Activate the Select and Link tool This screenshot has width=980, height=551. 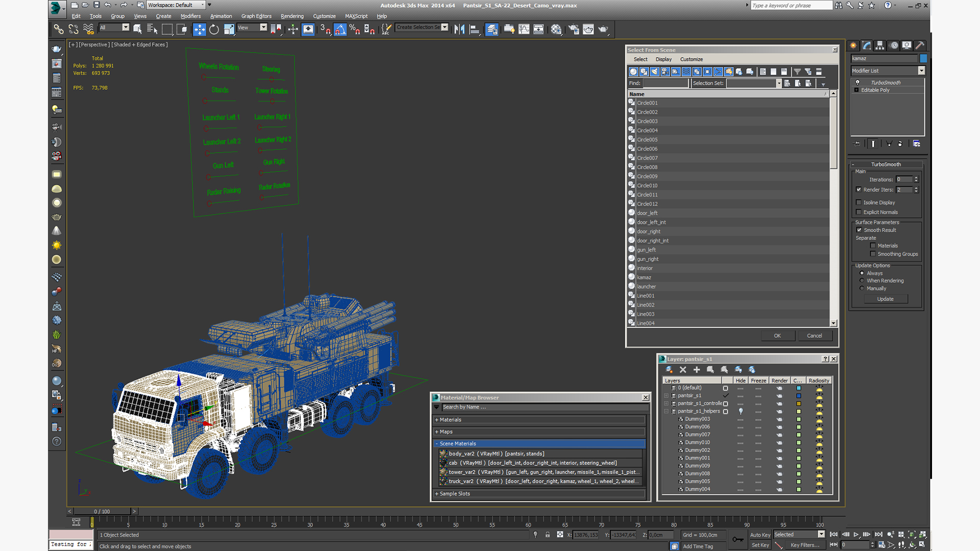[x=59, y=29]
